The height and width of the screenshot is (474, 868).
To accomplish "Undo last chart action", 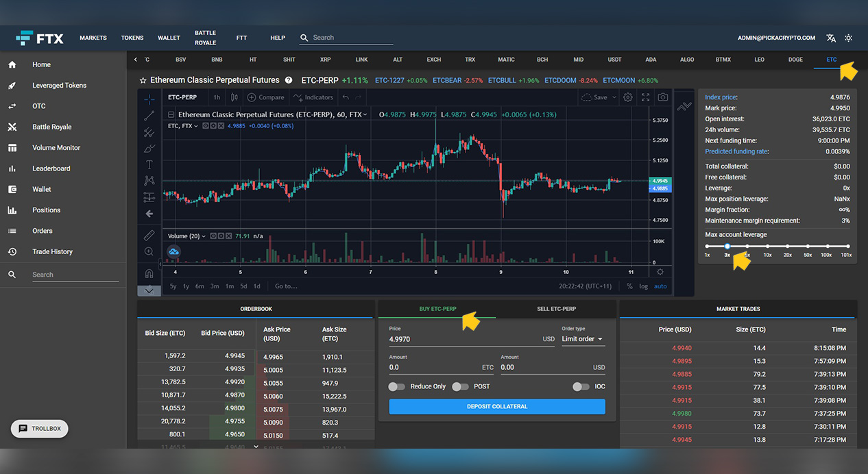I will point(346,97).
